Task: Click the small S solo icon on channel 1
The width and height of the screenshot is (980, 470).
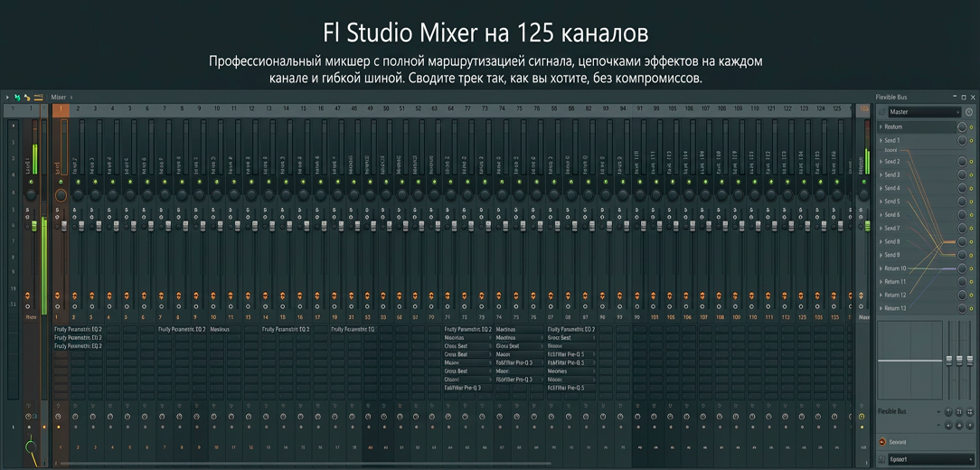Action: pyautogui.click(x=58, y=210)
